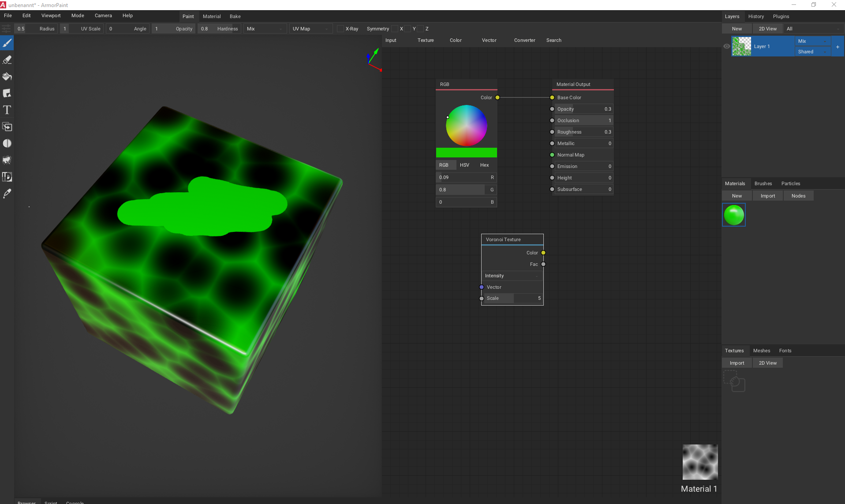
Task: Switch to the Bake tab
Action: pyautogui.click(x=235, y=17)
